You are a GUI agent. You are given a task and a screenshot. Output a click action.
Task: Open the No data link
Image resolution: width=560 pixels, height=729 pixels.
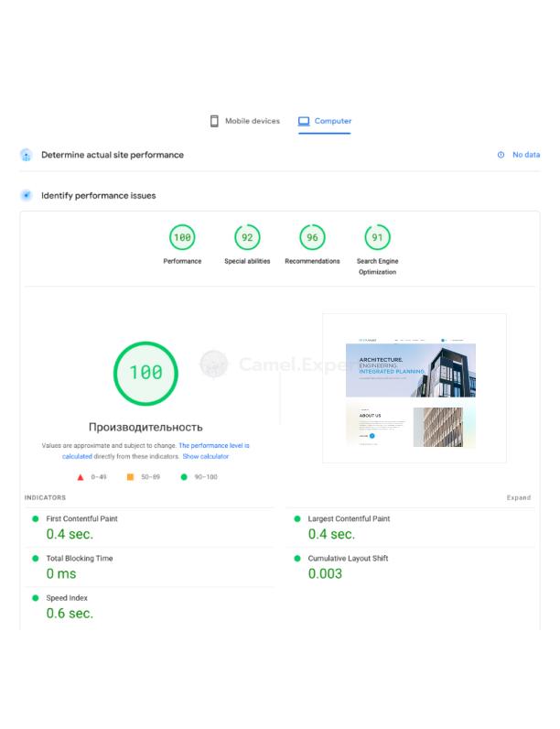point(526,155)
